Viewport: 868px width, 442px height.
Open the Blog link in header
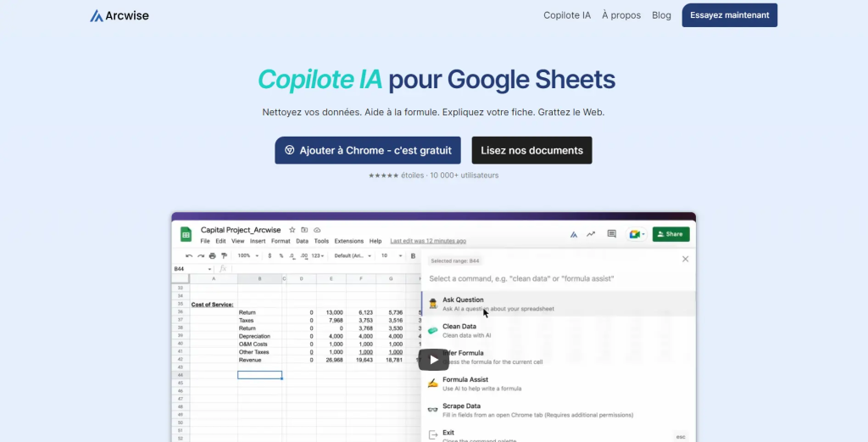point(661,15)
